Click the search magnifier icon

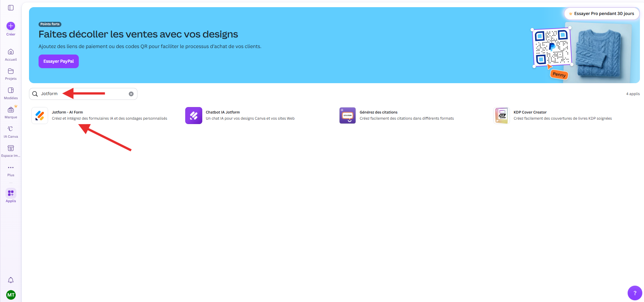point(35,94)
